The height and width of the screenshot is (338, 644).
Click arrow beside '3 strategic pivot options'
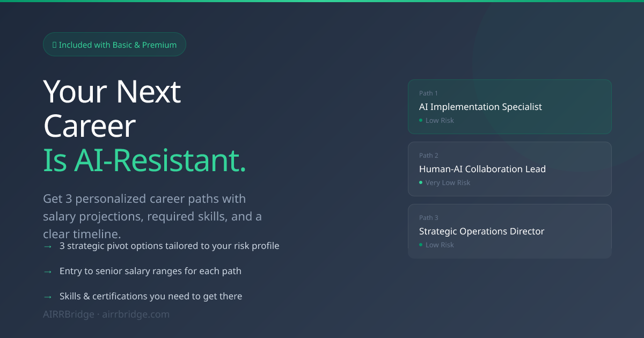tap(48, 246)
